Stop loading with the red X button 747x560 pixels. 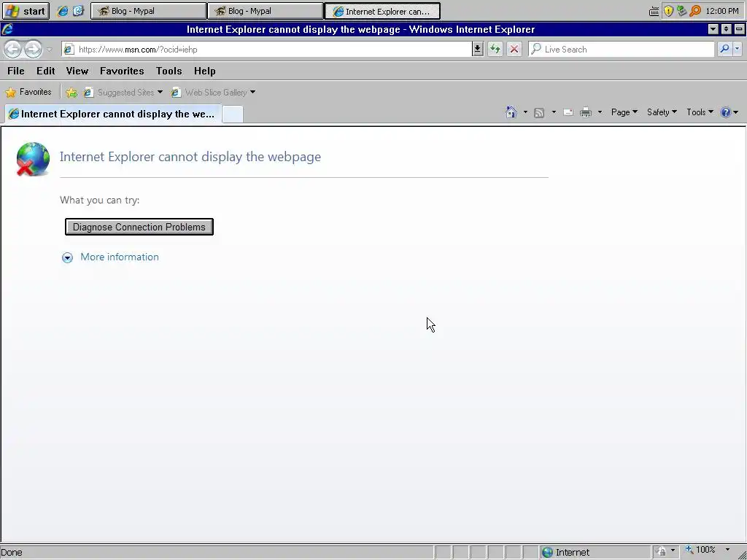pyautogui.click(x=514, y=49)
